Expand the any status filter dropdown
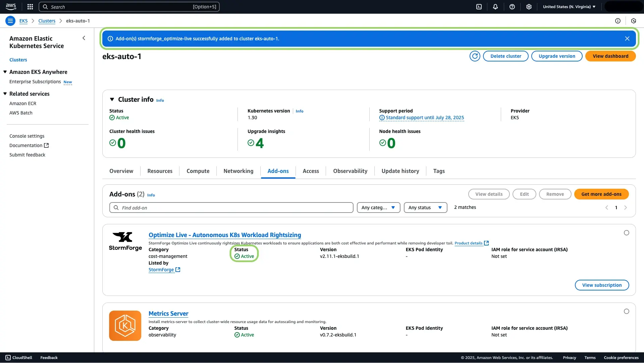The height and width of the screenshot is (363, 644). point(425,207)
